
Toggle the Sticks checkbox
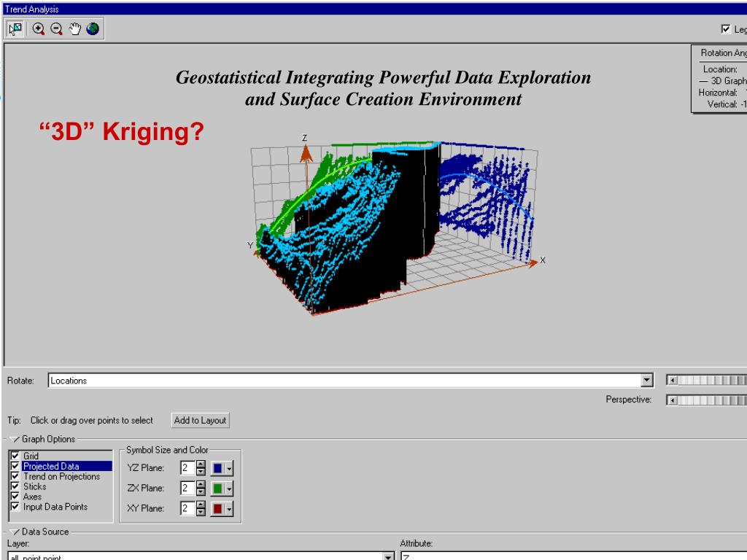click(x=15, y=486)
